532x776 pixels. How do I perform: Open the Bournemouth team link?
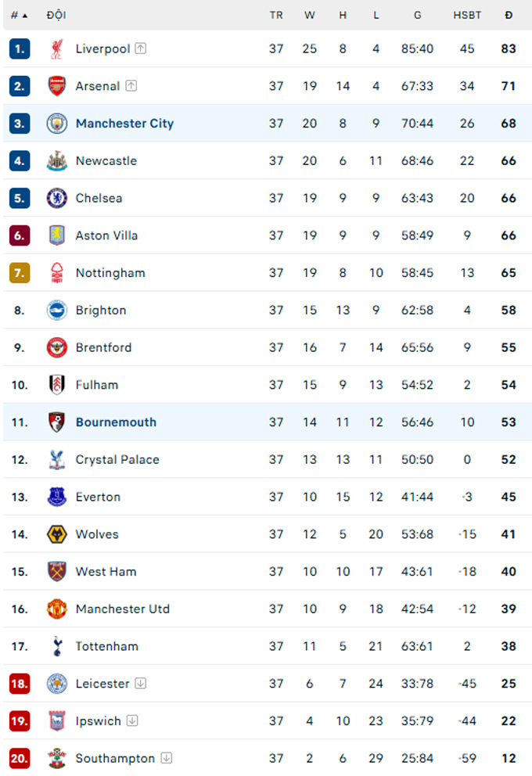tap(116, 422)
